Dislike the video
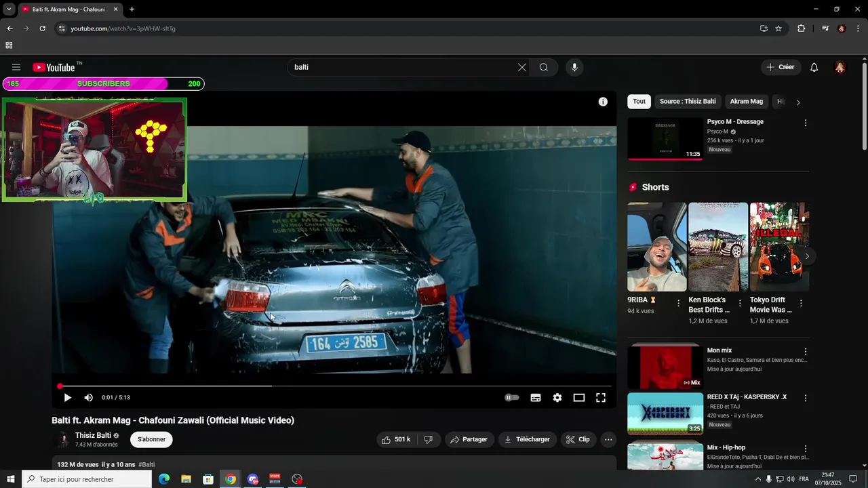868x488 pixels. (x=429, y=439)
